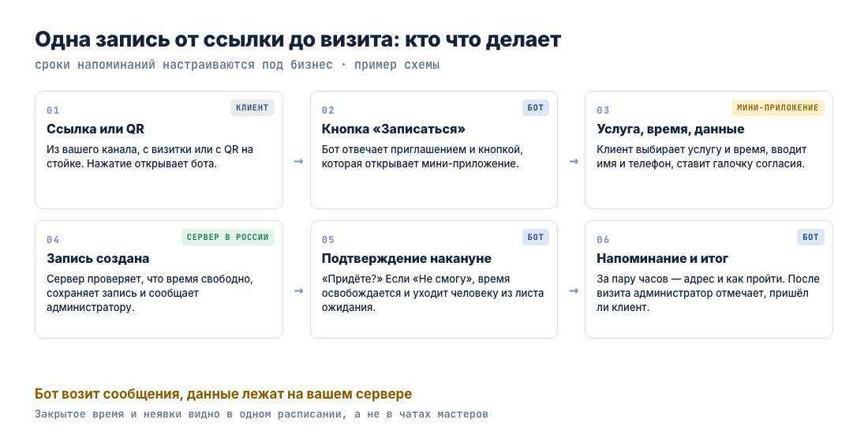Image resolution: width=868 pixels, height=442 pixels.
Task: Click description «Клиент выбирает услугу и время»
Action: [702, 157]
